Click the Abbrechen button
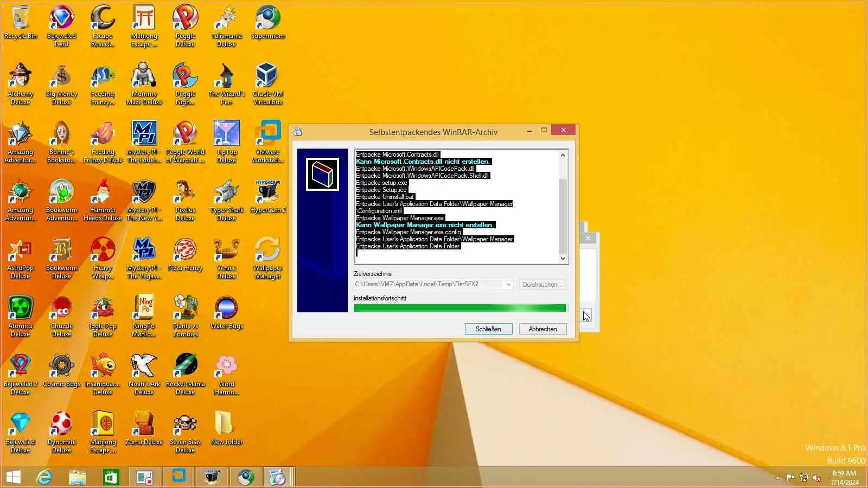Viewport: 868px width, 488px height. [542, 329]
